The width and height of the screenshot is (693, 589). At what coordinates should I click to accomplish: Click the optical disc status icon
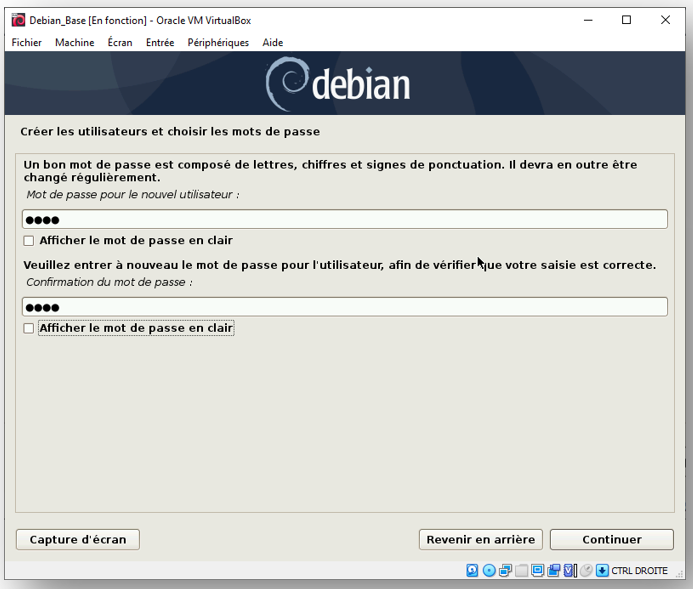[x=489, y=570]
